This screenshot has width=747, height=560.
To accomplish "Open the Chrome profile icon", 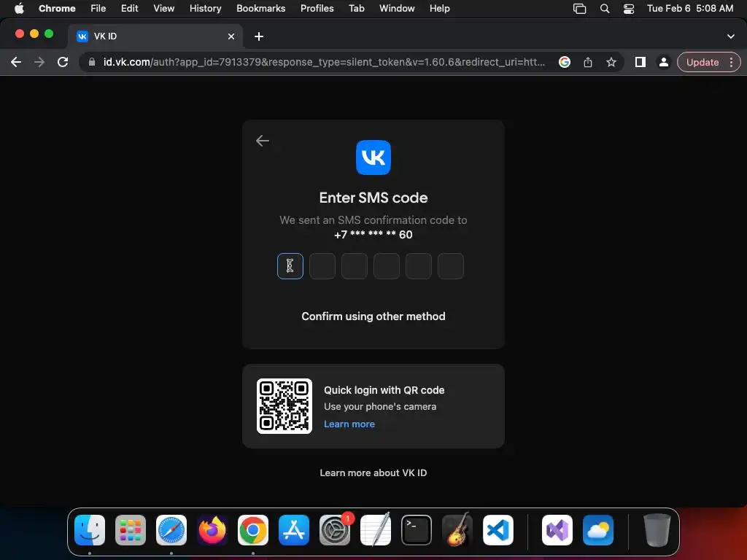I will 663,62.
